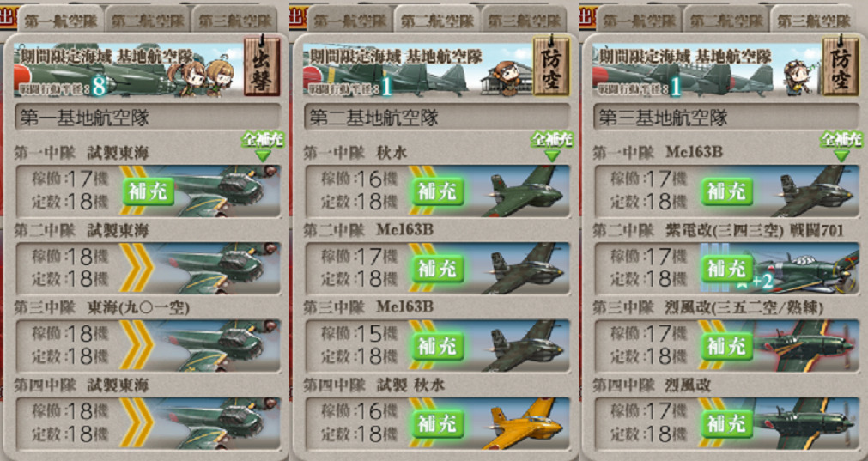Toggle the 出撃 wooden tag of 第一基地航空隊
This screenshot has width=868, height=461.
pos(261,65)
